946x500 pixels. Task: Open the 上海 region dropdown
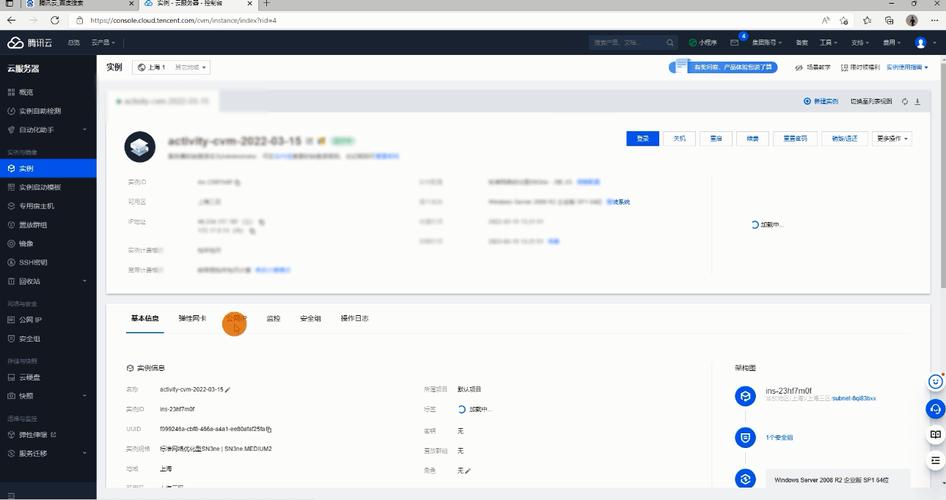[x=171, y=67]
